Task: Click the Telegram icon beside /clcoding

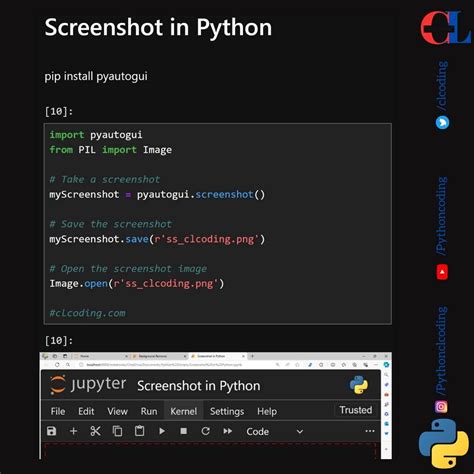Action: click(442, 123)
